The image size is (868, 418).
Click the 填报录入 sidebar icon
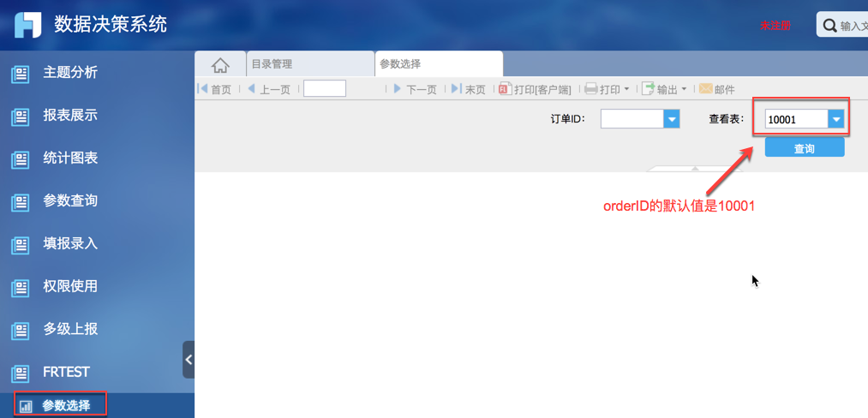[x=21, y=245]
